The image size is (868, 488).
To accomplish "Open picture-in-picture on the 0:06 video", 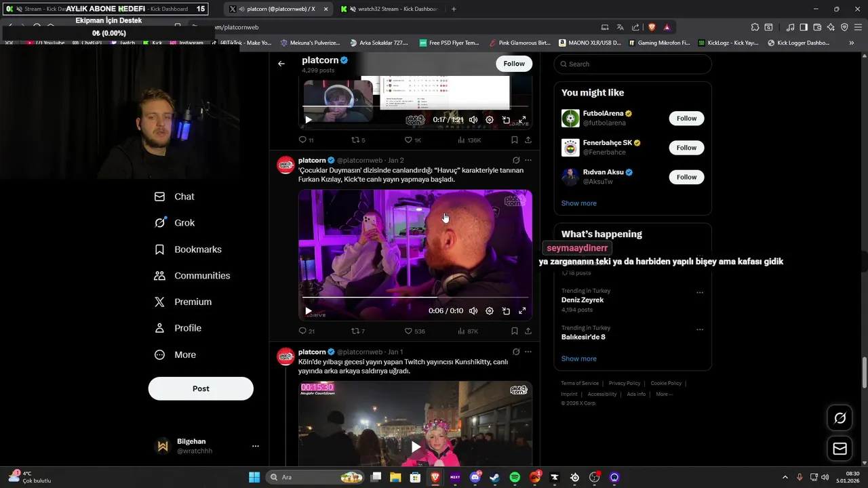I will 506,311.
